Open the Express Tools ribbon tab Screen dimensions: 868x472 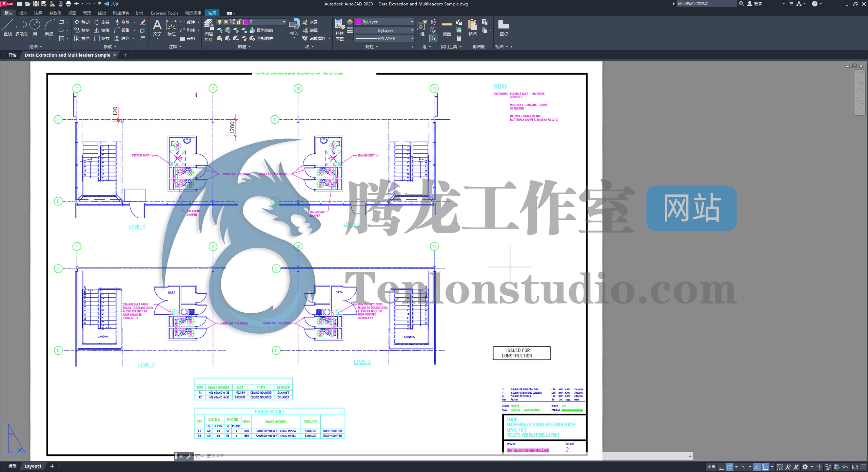164,13
